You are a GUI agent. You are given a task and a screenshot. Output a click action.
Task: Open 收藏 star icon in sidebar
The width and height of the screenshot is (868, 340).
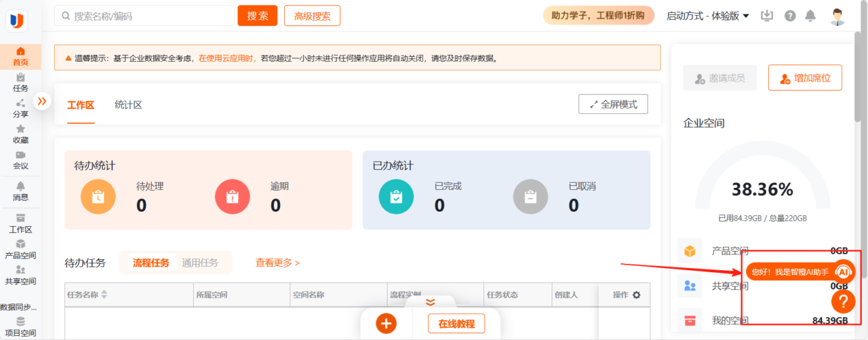(20, 129)
